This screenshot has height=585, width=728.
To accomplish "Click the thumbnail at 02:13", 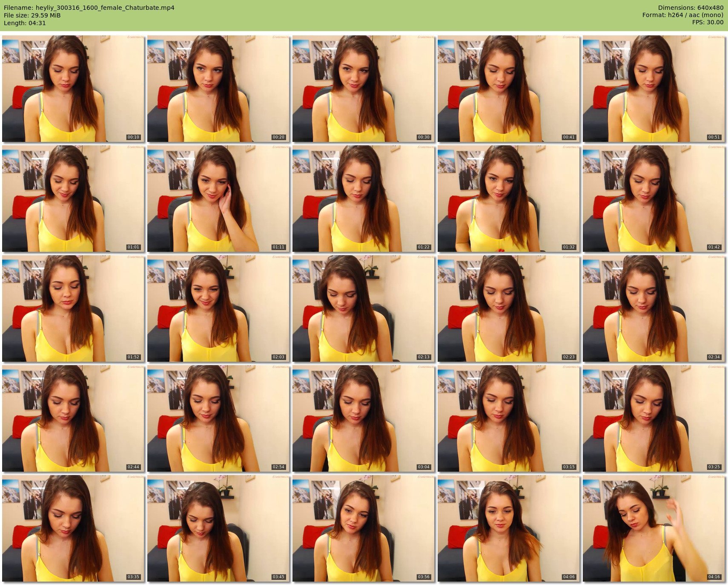I will coord(363,308).
